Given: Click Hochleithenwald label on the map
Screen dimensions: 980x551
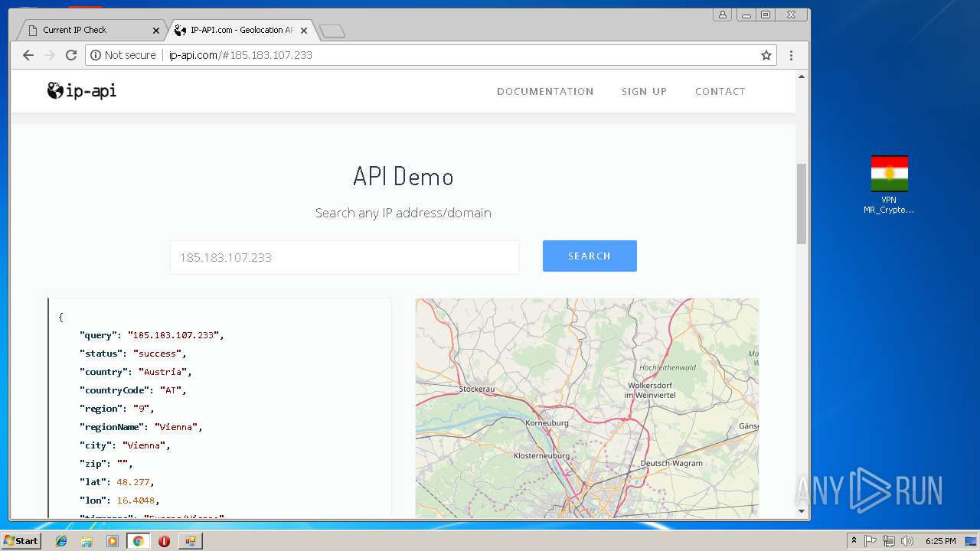Looking at the screenshot, I should click(x=668, y=367).
